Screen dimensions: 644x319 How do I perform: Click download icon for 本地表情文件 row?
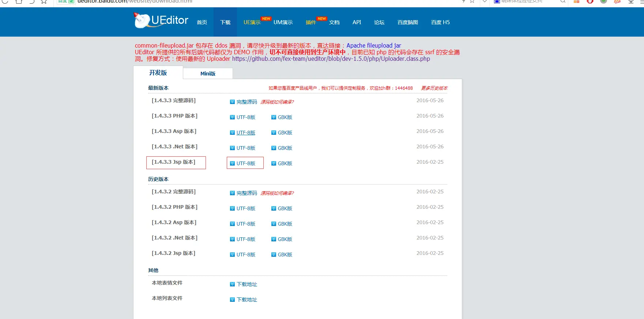tap(232, 284)
